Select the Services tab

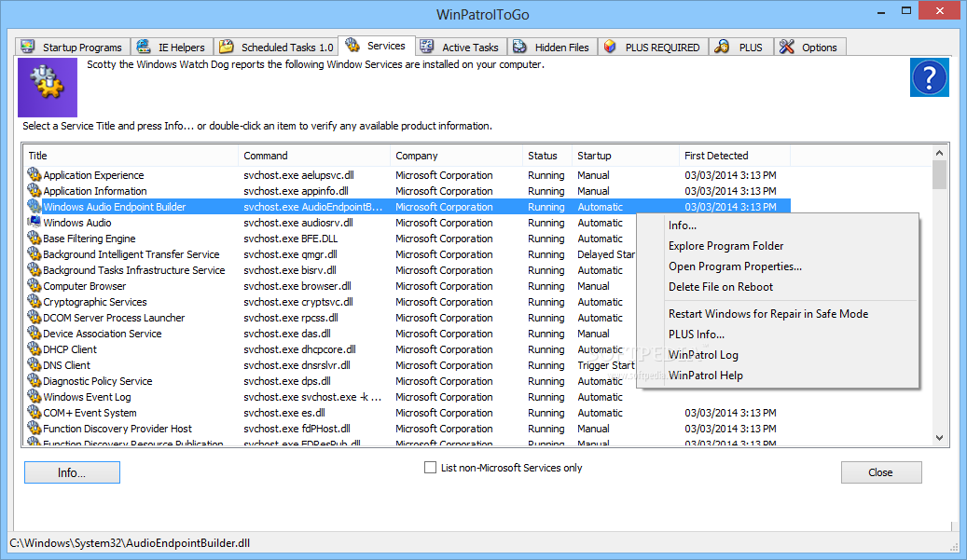pyautogui.click(x=377, y=46)
